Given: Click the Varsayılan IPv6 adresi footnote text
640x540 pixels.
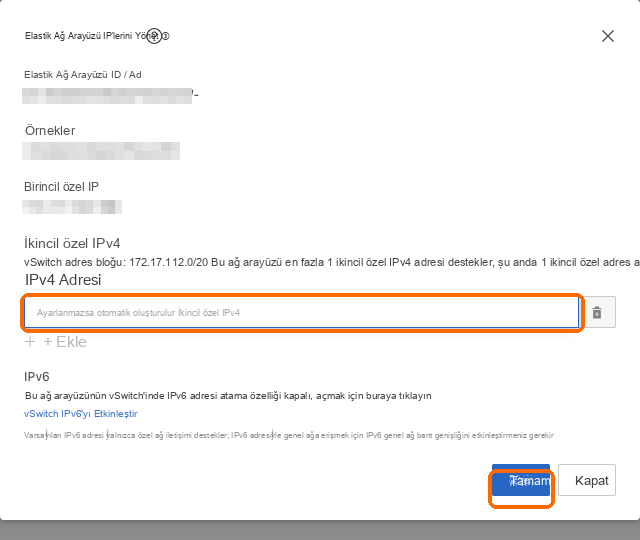Looking at the screenshot, I should [x=289, y=435].
